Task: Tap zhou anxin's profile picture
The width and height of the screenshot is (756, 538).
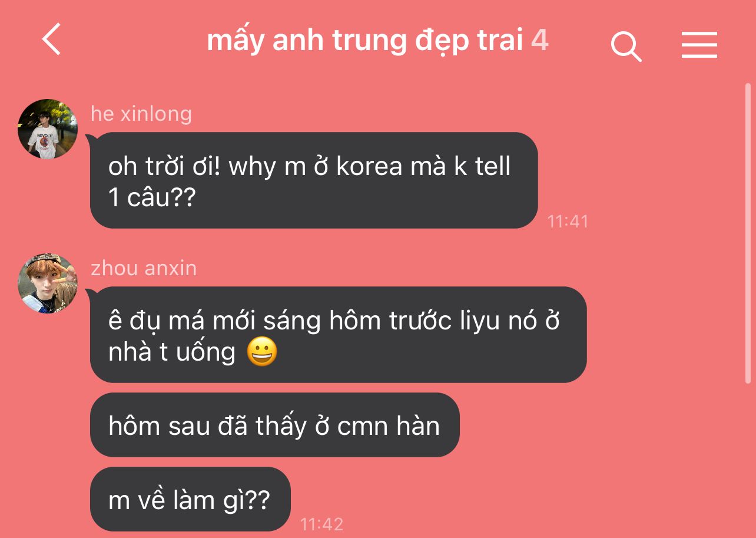Action: click(48, 283)
